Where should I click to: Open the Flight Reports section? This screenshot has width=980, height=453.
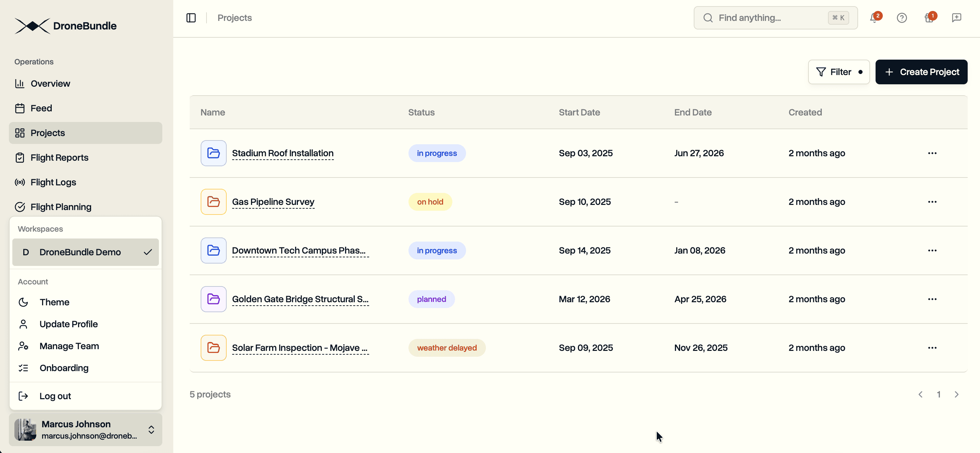tap(59, 157)
